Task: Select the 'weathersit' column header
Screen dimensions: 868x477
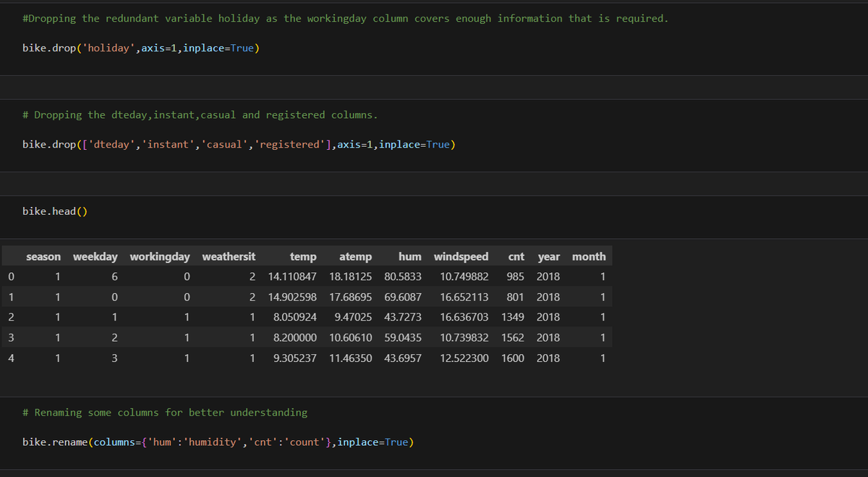Action: (229, 256)
